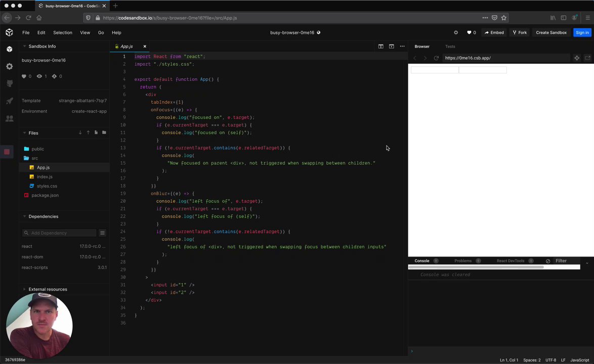Switch to the Tests tab
This screenshot has width=594, height=364.
[450, 47]
